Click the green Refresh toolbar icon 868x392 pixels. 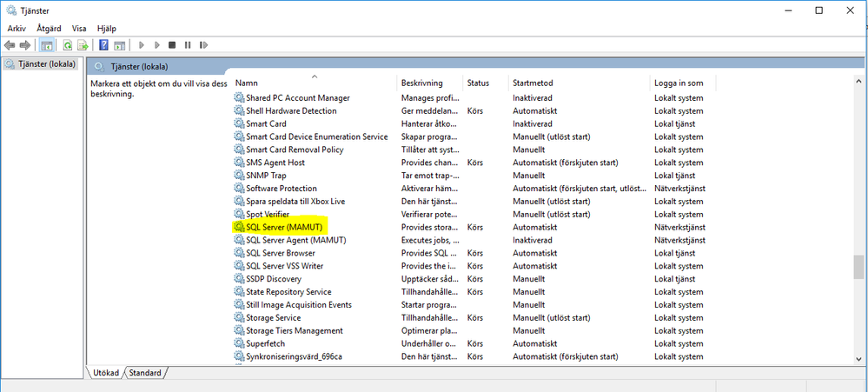point(68,45)
